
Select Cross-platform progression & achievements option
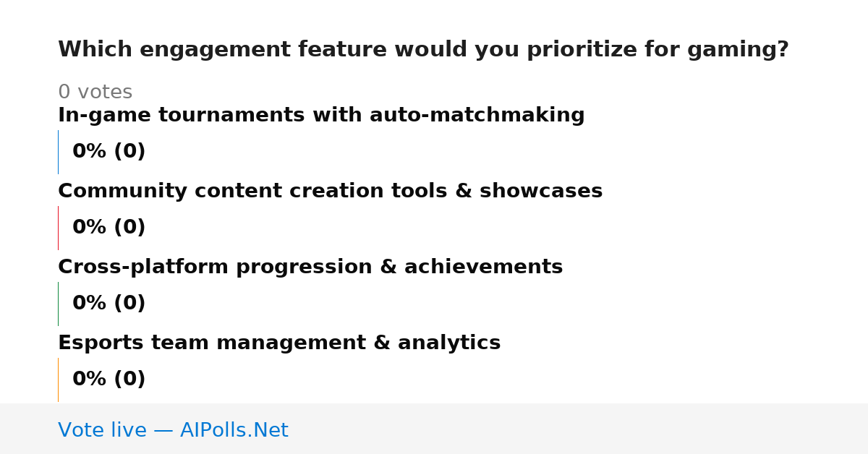pos(310,267)
